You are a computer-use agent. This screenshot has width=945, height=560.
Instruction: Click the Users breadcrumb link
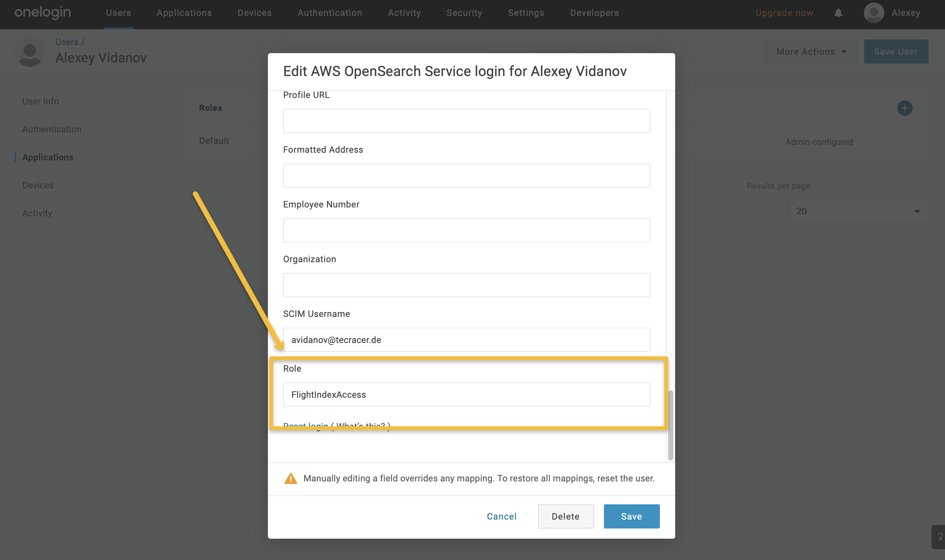67,42
